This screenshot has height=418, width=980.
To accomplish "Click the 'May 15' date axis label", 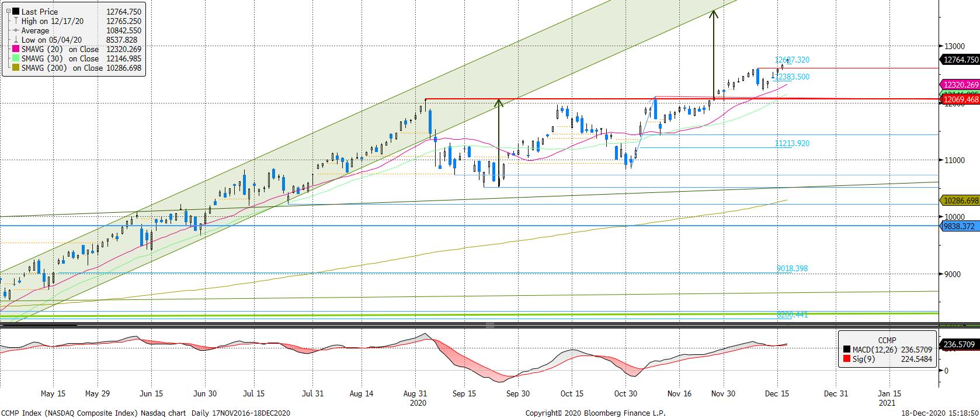I will click(53, 393).
